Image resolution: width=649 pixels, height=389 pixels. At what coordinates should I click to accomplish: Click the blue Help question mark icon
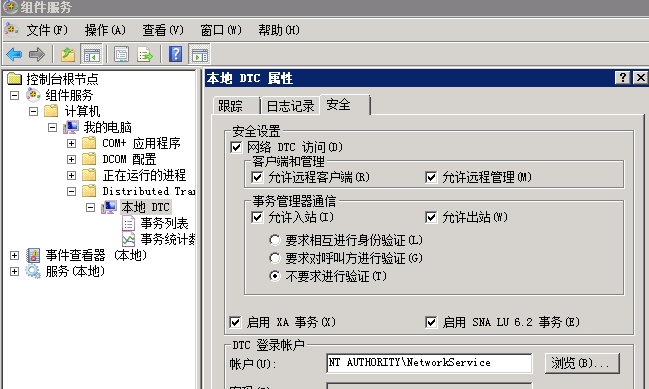pyautogui.click(x=176, y=54)
